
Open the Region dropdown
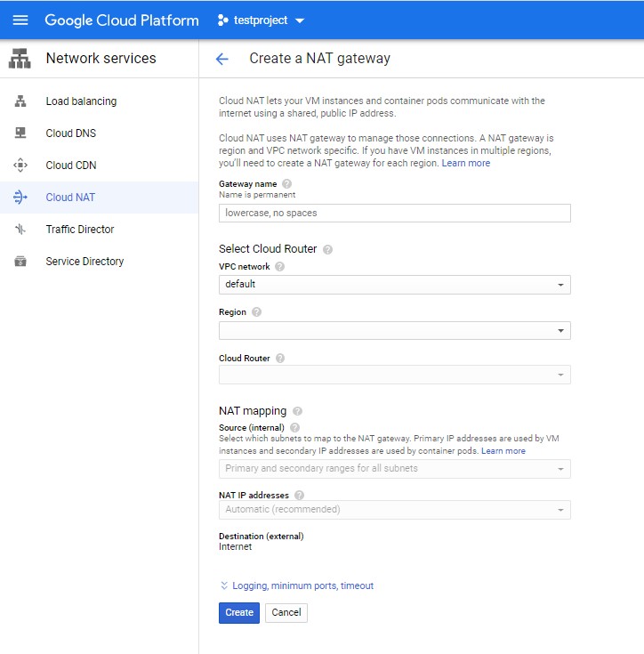click(x=394, y=330)
